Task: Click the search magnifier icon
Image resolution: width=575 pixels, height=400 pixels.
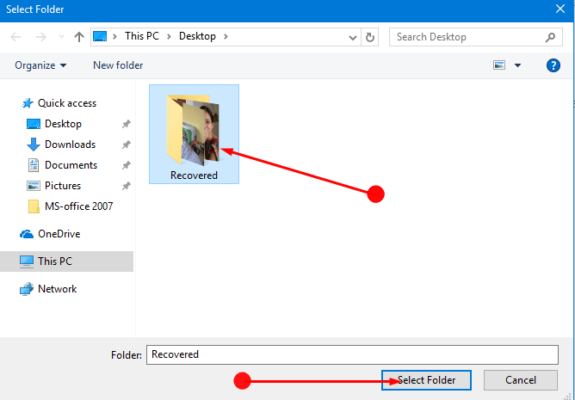Action: coord(550,37)
